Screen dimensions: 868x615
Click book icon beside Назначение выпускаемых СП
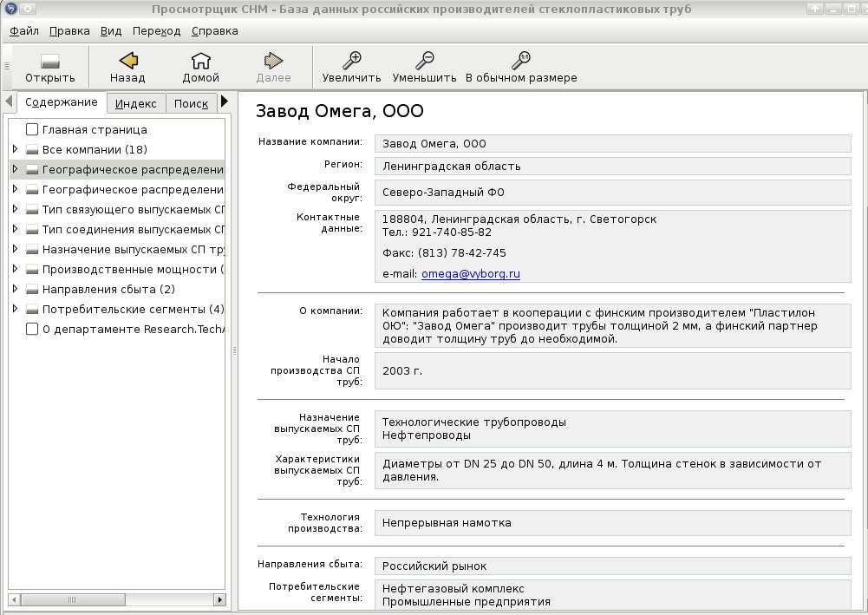click(x=32, y=250)
